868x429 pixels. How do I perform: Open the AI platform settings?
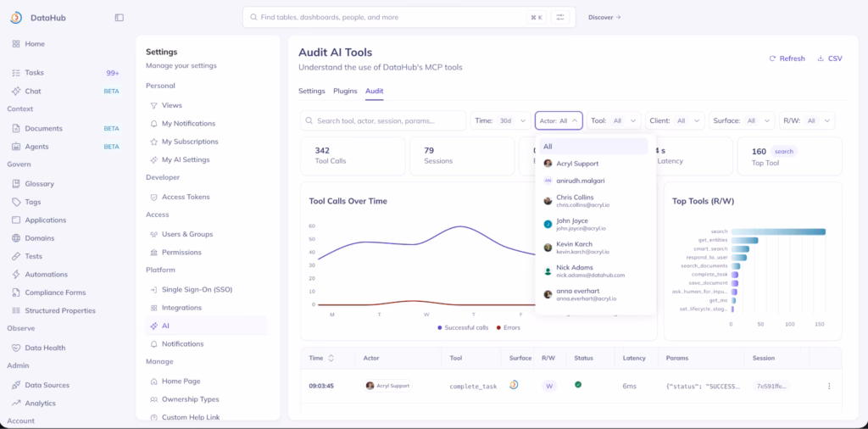click(x=206, y=326)
